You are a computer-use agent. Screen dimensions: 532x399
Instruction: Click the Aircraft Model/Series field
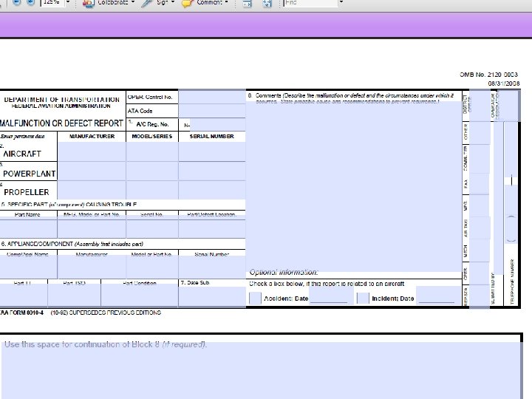click(152, 151)
